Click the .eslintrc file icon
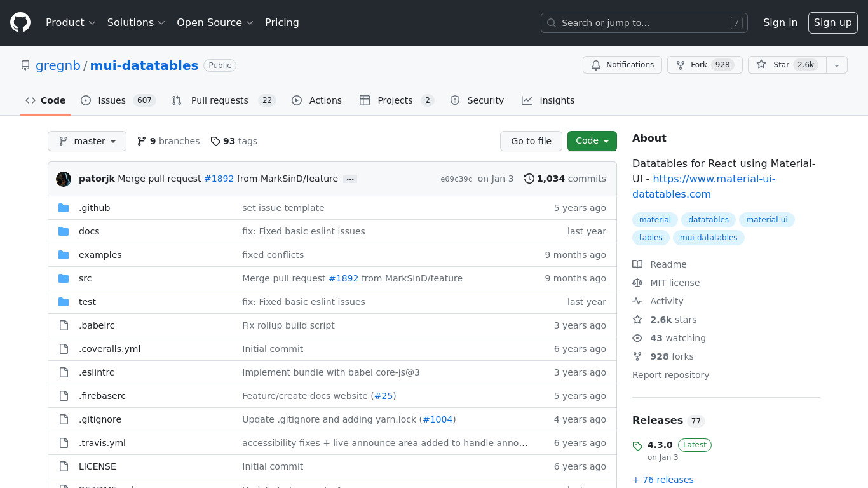 tap(64, 372)
